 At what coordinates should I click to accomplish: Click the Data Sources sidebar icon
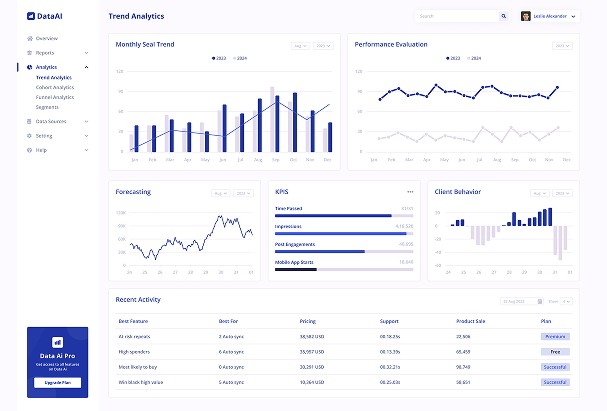tap(29, 121)
